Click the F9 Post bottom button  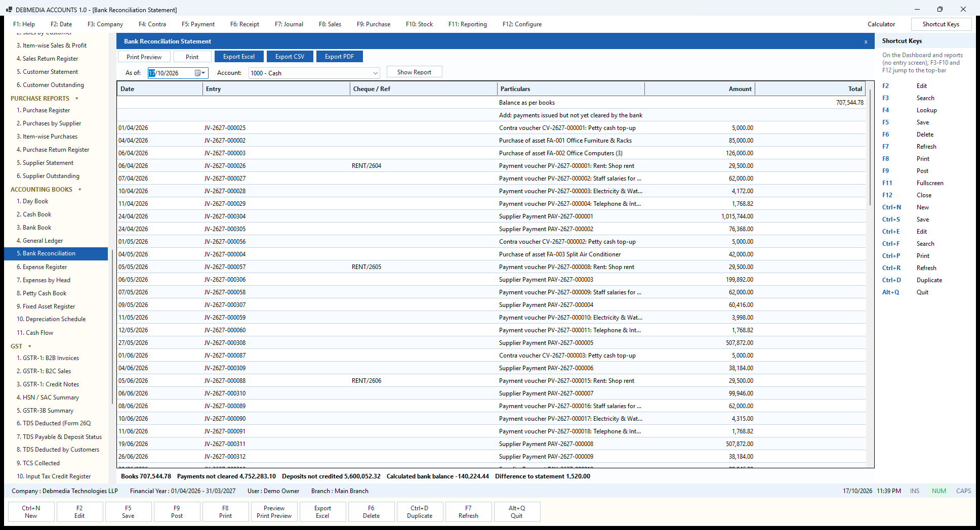point(177,512)
